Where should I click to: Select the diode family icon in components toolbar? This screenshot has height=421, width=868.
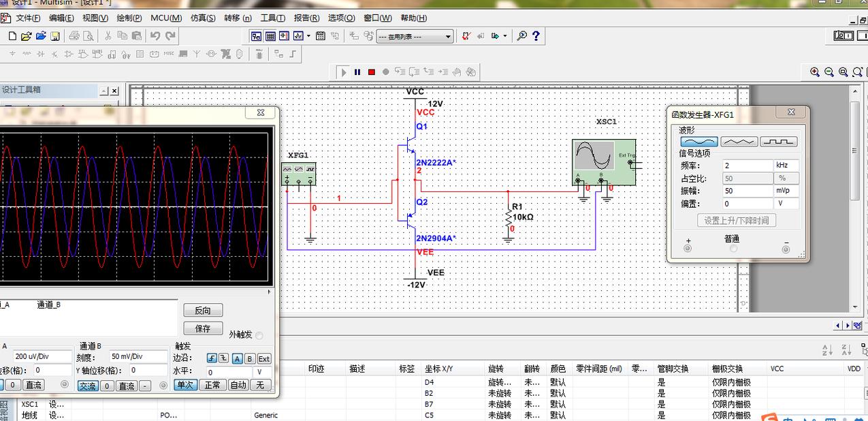[42, 54]
